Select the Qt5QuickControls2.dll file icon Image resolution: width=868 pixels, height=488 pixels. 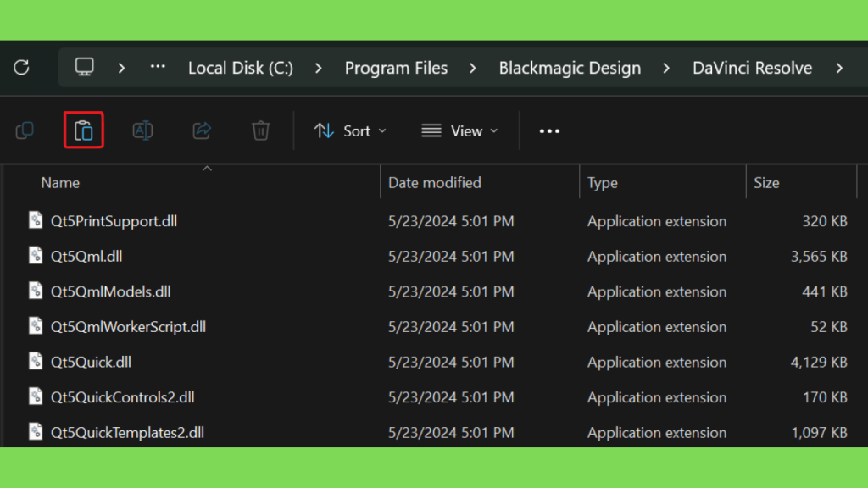coord(36,396)
